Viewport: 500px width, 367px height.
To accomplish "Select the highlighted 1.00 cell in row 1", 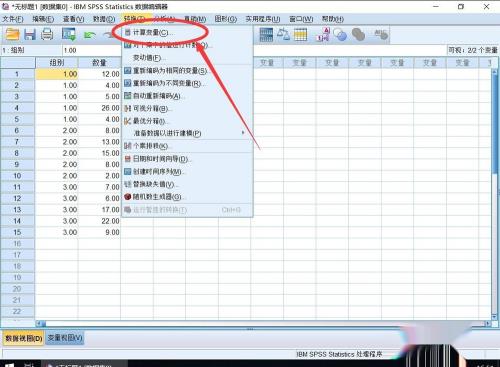I will tap(57, 74).
